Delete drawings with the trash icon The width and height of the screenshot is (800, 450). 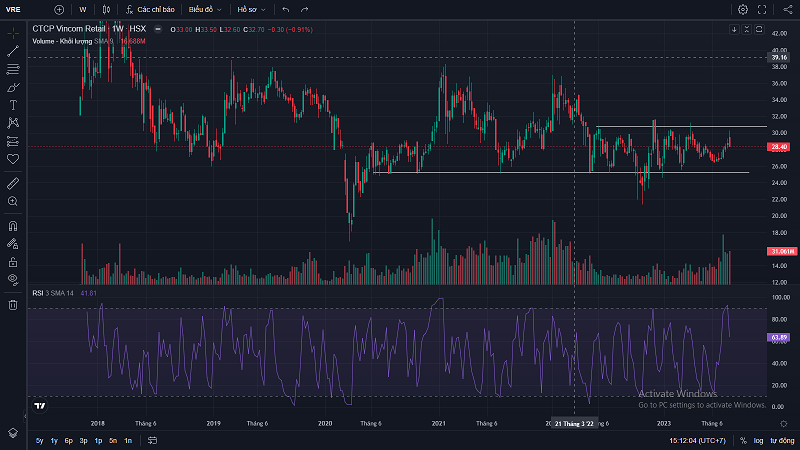tap(13, 304)
